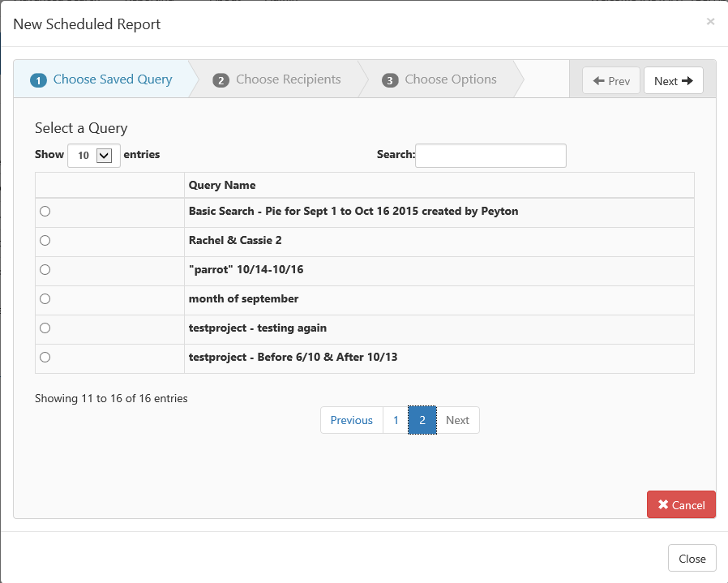Go to Previous page of table

(x=352, y=420)
